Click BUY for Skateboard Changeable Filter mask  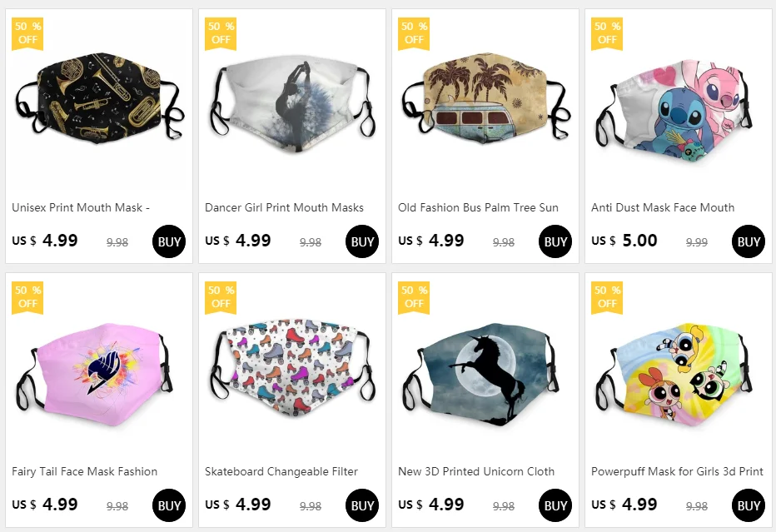361,505
